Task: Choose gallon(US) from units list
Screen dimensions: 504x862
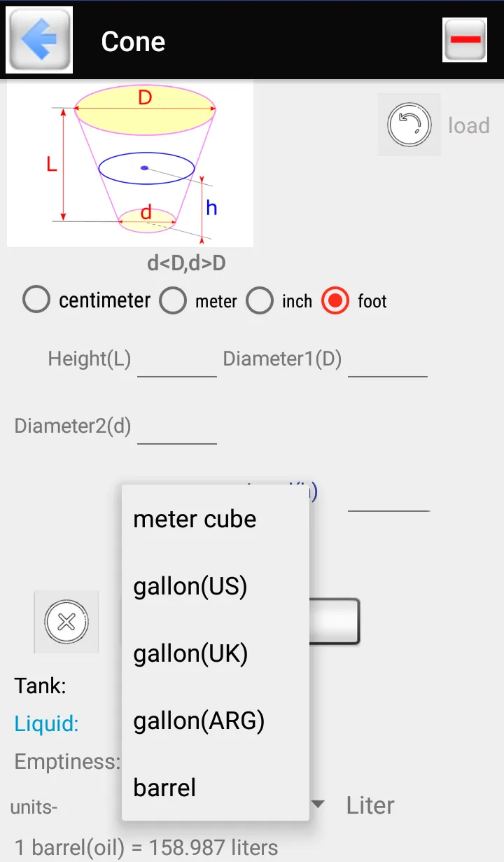Action: pos(216,586)
